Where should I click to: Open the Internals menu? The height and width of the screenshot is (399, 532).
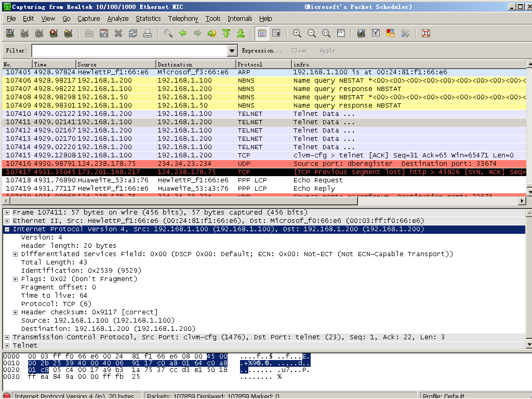point(240,19)
